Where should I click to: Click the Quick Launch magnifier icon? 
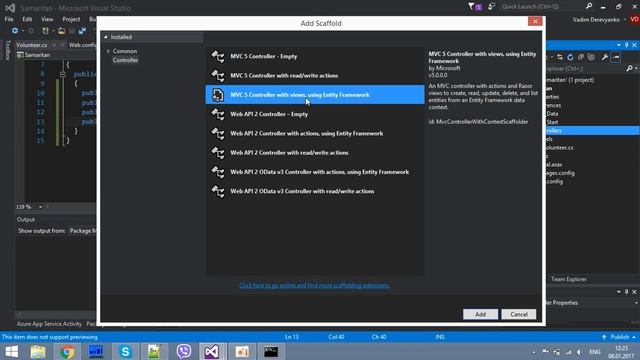[589, 7]
